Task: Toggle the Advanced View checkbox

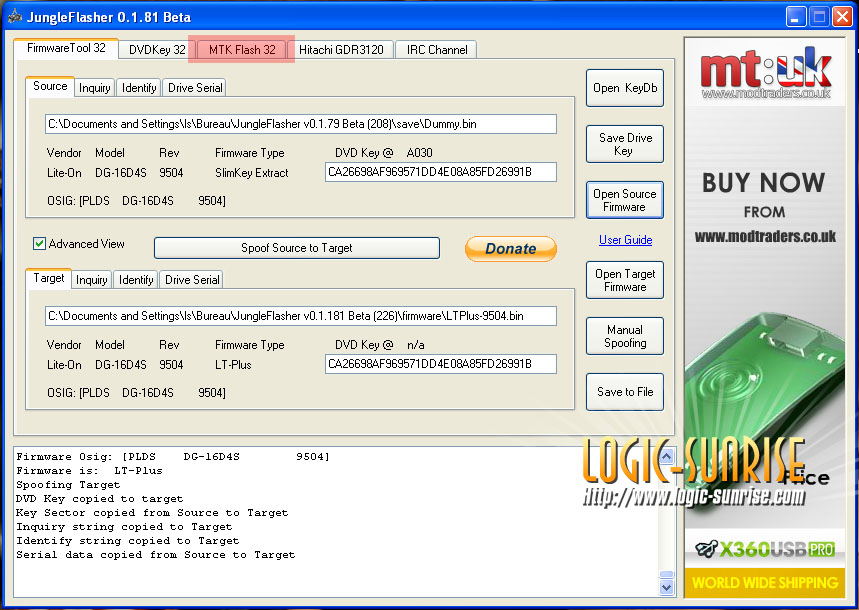Action: pos(40,244)
